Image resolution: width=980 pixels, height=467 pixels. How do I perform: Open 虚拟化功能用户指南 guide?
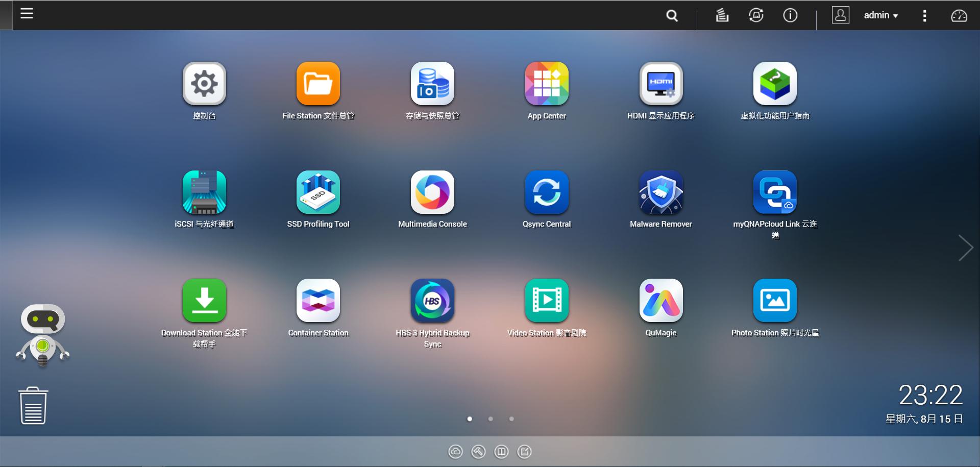[775, 84]
